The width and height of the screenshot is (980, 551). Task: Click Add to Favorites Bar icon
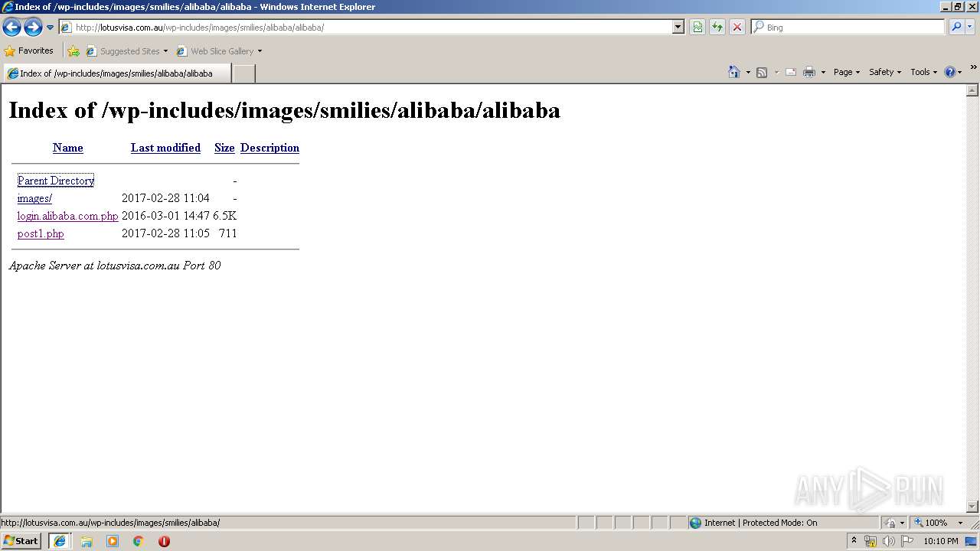(73, 51)
